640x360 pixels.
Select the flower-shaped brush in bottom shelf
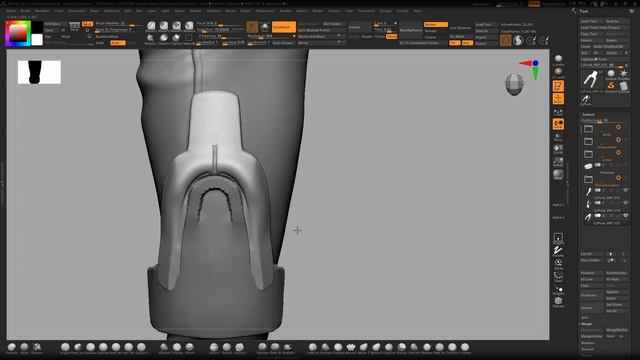351,348
